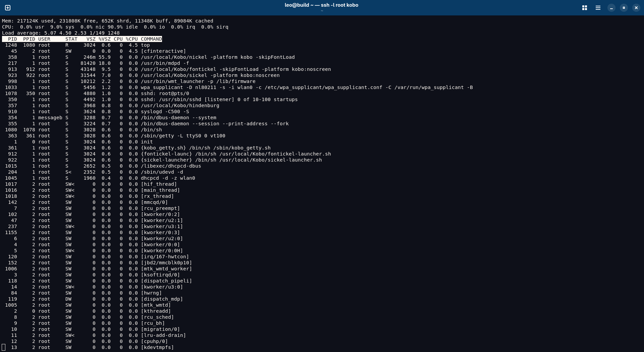Click the [cfinteractive] kernel thread entry

(x=163, y=51)
